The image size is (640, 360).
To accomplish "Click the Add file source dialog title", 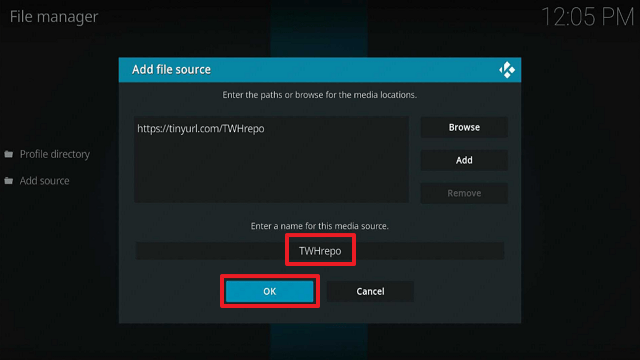I will pyautogui.click(x=171, y=70).
